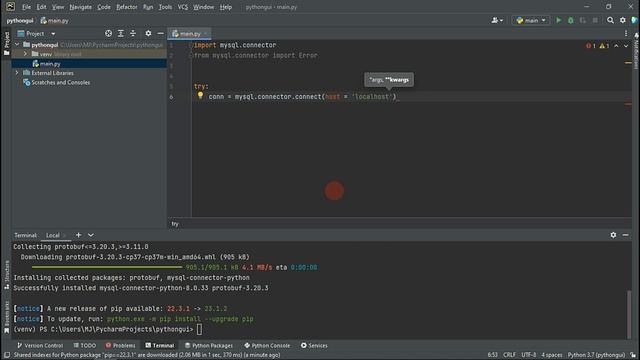This screenshot has height=360, width=640.
Task: Close the main.py editor tab
Action: pyautogui.click(x=206, y=34)
